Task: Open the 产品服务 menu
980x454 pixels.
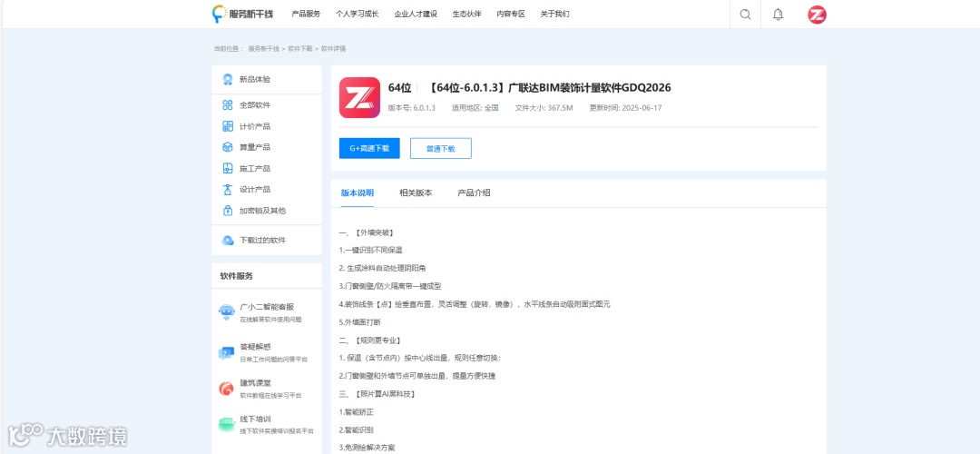Action: (306, 14)
